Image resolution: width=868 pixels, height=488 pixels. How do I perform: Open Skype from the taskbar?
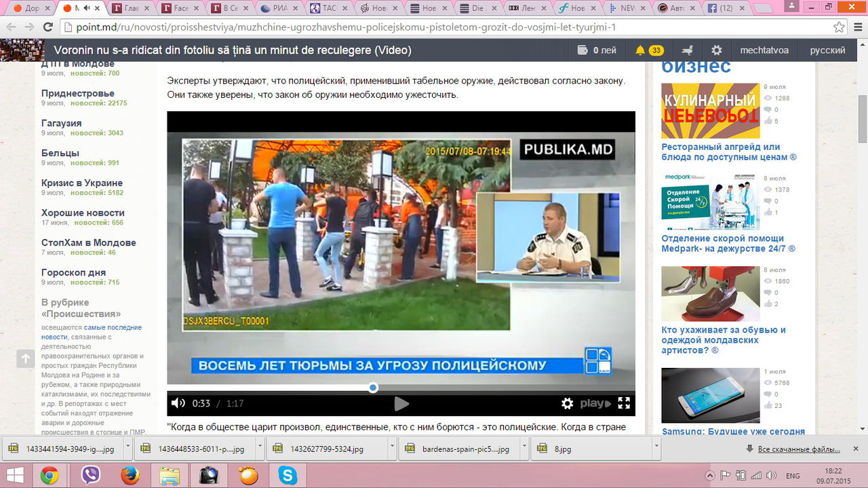[288, 476]
